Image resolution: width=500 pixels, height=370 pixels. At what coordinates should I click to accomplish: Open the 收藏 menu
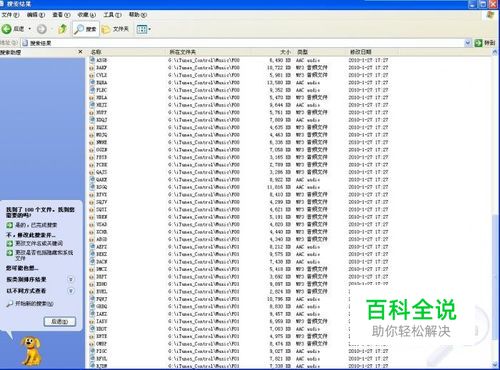[86, 15]
